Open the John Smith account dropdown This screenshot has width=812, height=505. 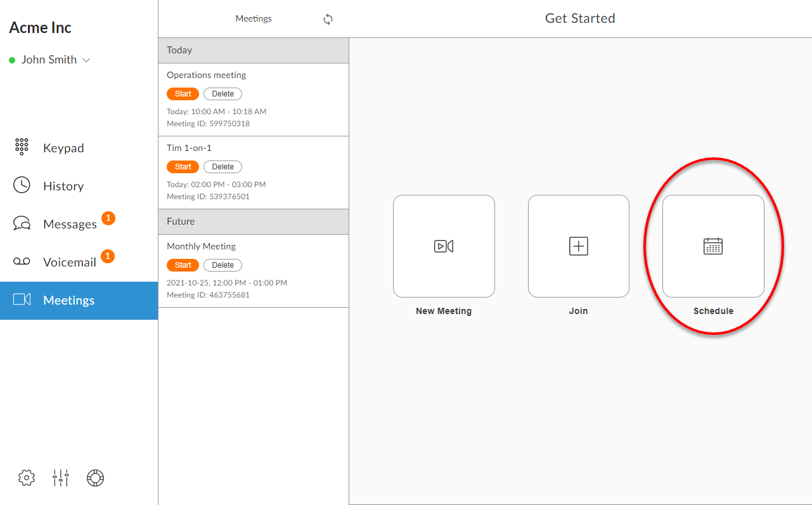click(49, 59)
